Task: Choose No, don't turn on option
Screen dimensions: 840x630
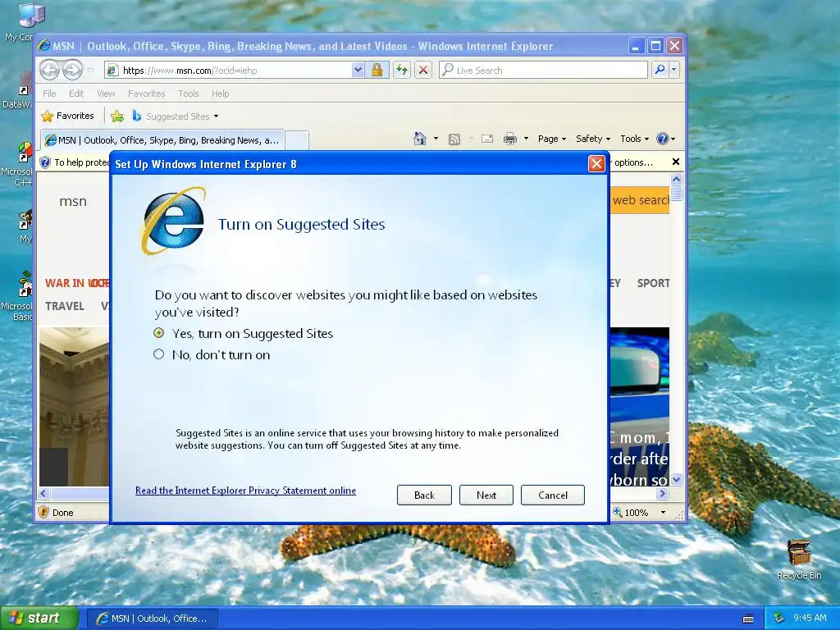Action: tap(212, 354)
